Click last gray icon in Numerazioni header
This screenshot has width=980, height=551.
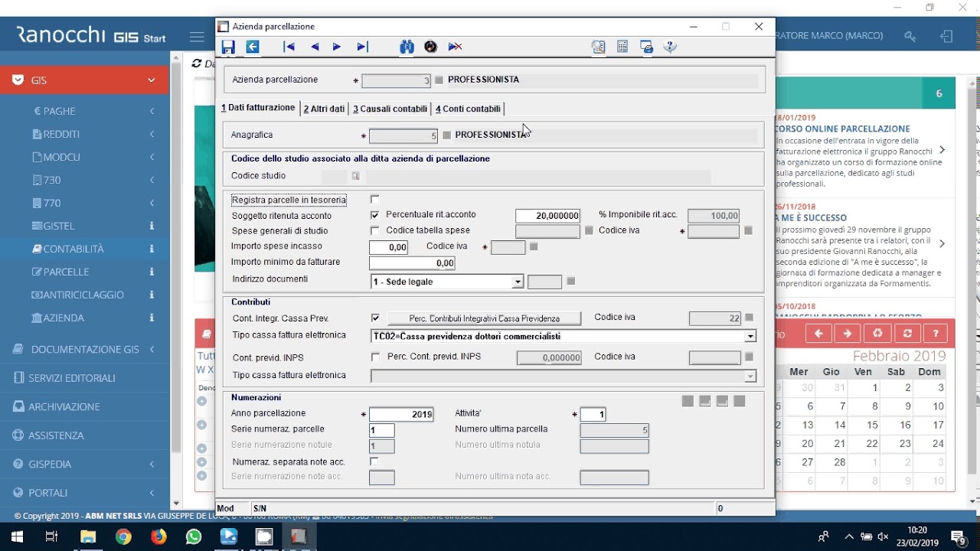coord(739,401)
